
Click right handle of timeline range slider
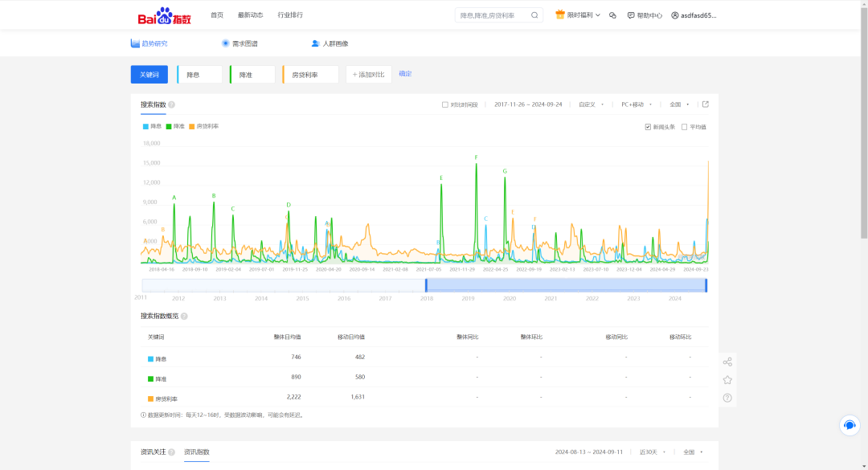[706, 285]
